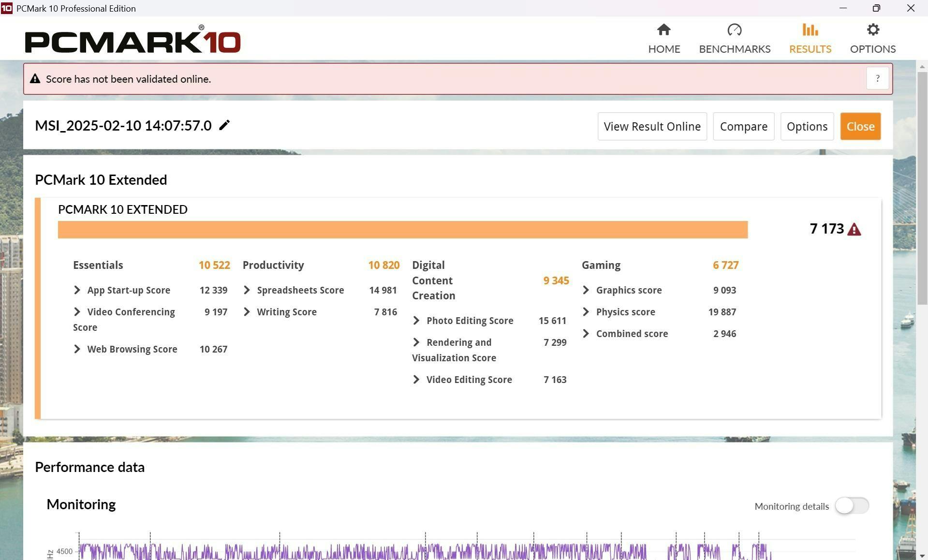
Task: Click the Physics score value 19 887
Action: pyautogui.click(x=722, y=312)
